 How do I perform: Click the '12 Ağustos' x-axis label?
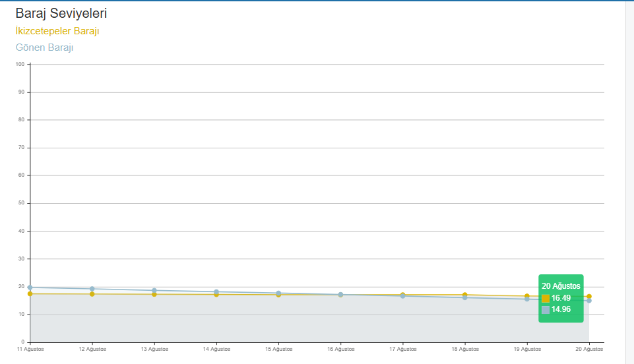pyautogui.click(x=92, y=349)
